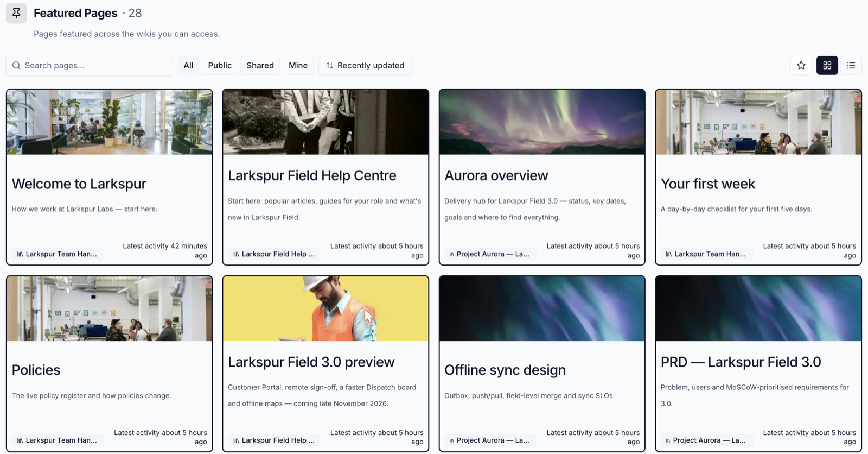Click 'A day-by-day checklist for your first five days.'
The width and height of the screenshot is (868, 454).
pyautogui.click(x=736, y=209)
